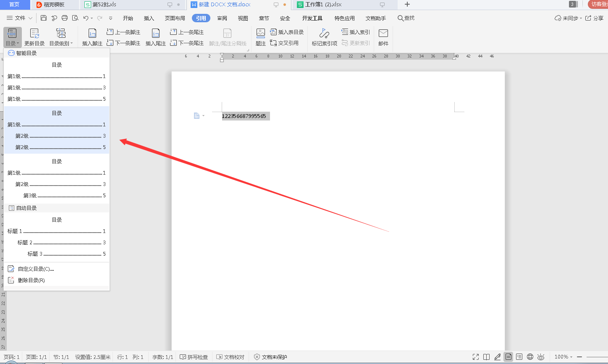This screenshot has width=608, height=364.
Task: Open the Mail (邮件) icon
Action: [x=383, y=34]
